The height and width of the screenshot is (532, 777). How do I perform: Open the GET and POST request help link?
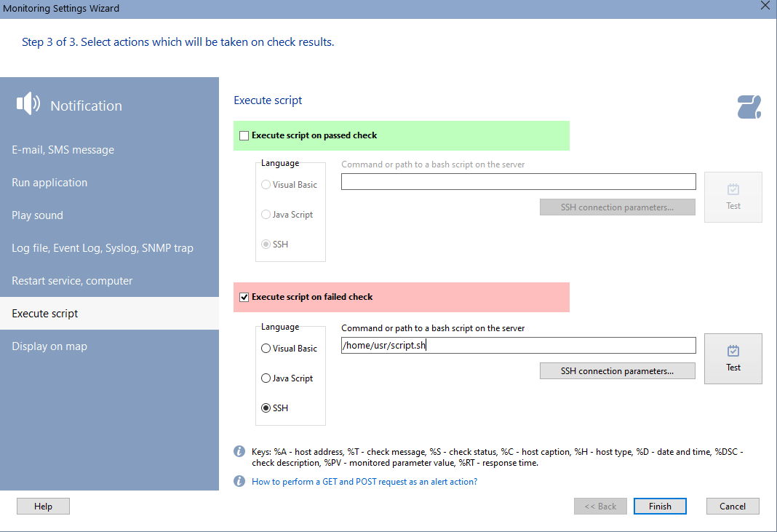(x=364, y=481)
